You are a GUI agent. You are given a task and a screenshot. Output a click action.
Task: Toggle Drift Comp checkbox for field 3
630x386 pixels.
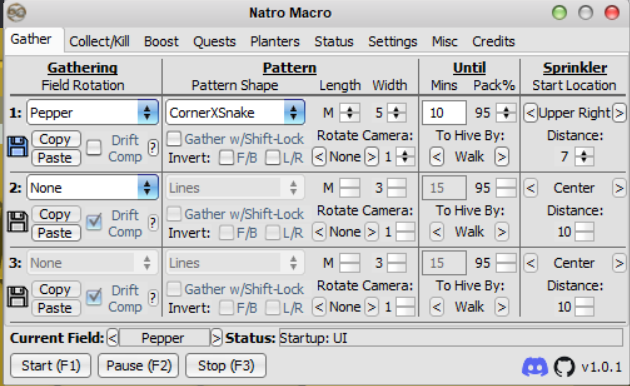(94, 297)
